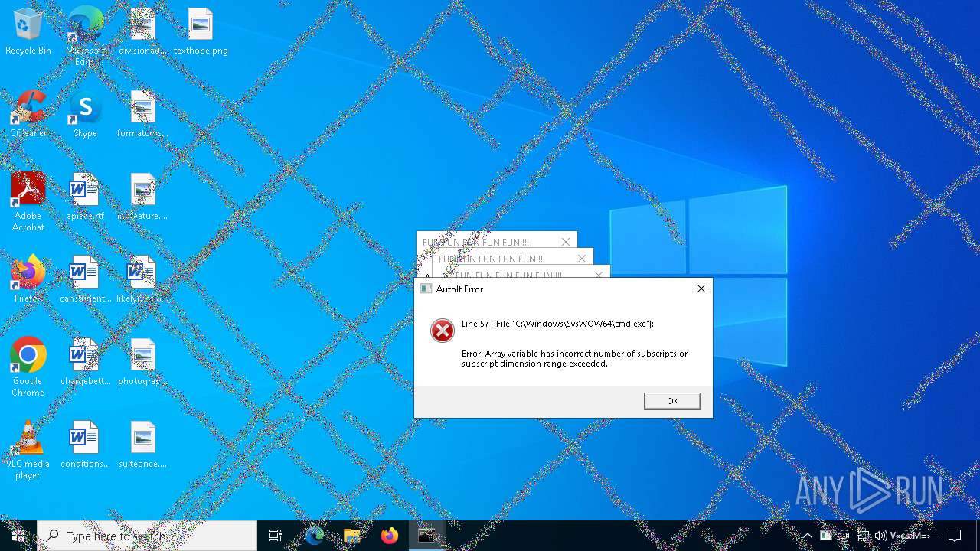
Task: Open VLC media player shortcut
Action: point(28,450)
